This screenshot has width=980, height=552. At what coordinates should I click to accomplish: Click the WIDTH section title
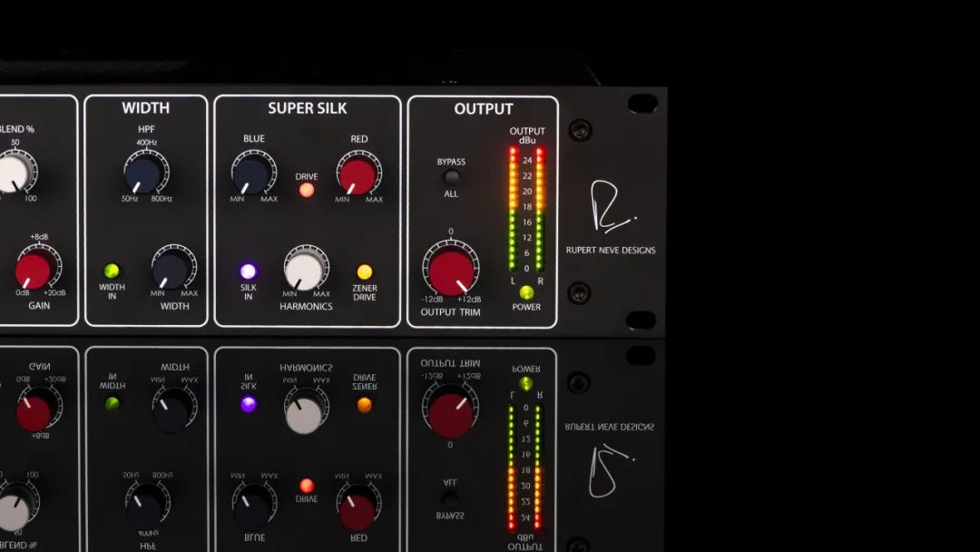[145, 109]
